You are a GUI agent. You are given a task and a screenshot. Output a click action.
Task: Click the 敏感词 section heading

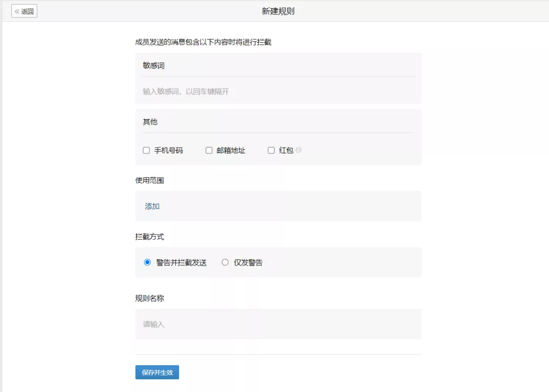[x=154, y=66]
